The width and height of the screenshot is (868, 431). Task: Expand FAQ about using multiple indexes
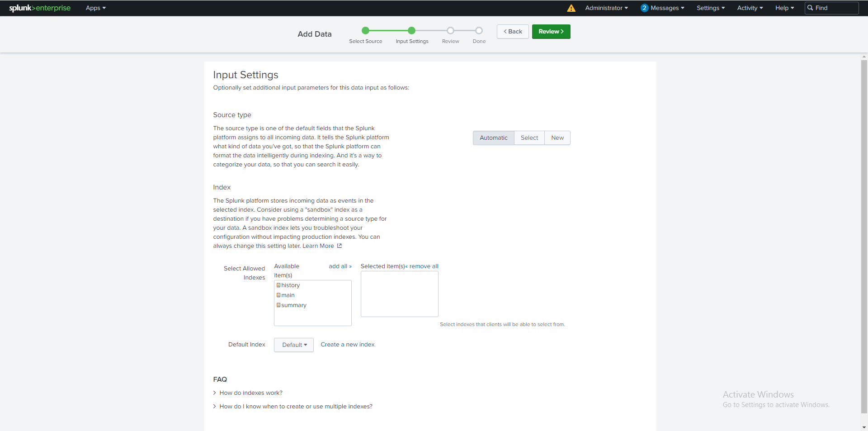click(x=296, y=407)
